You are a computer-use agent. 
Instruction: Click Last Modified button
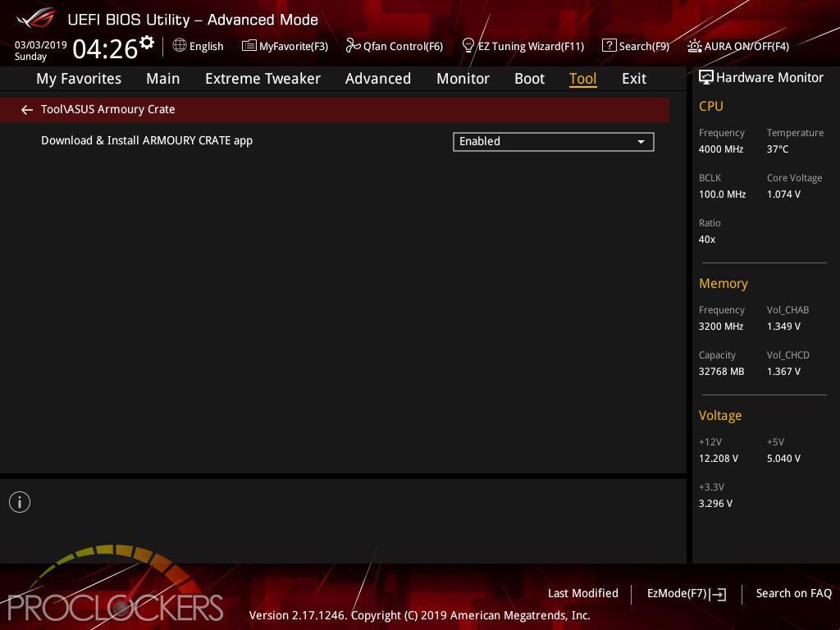[x=583, y=593]
